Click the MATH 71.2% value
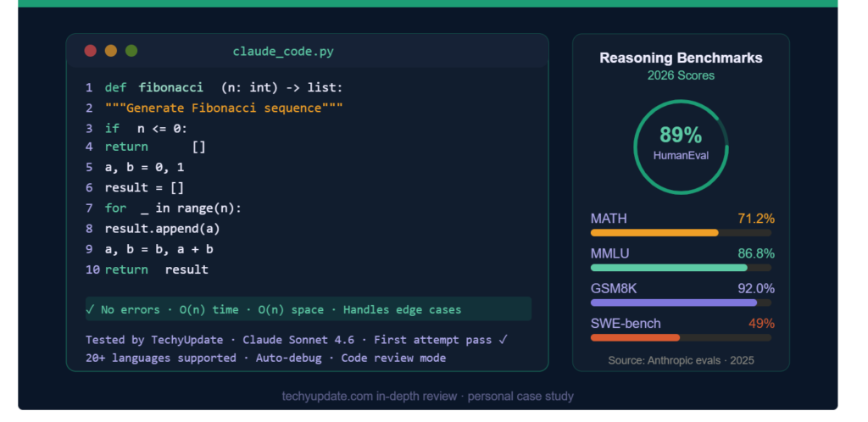Viewport: 868px width, 422px height. click(x=755, y=219)
